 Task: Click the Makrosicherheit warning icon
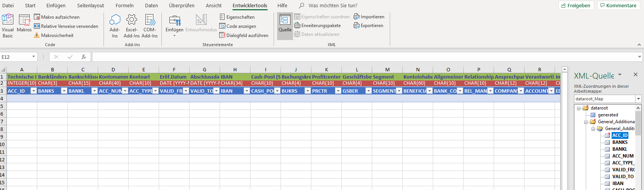pos(37,35)
